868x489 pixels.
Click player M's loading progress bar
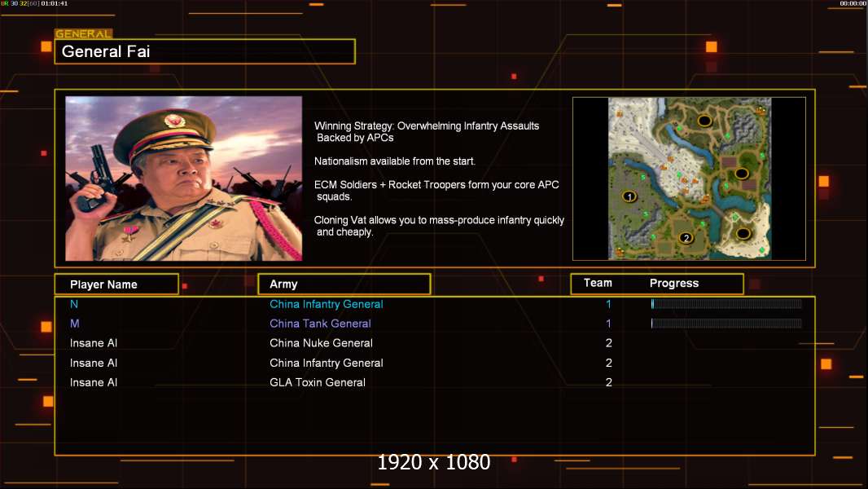pos(726,323)
